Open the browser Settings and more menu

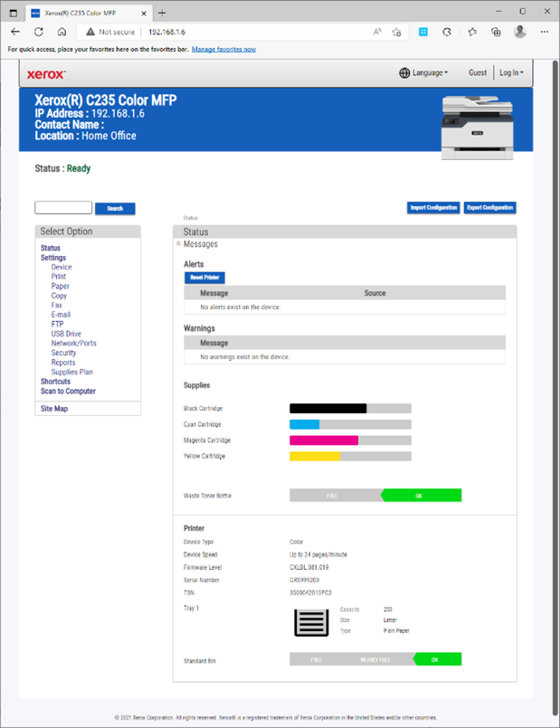[545, 32]
